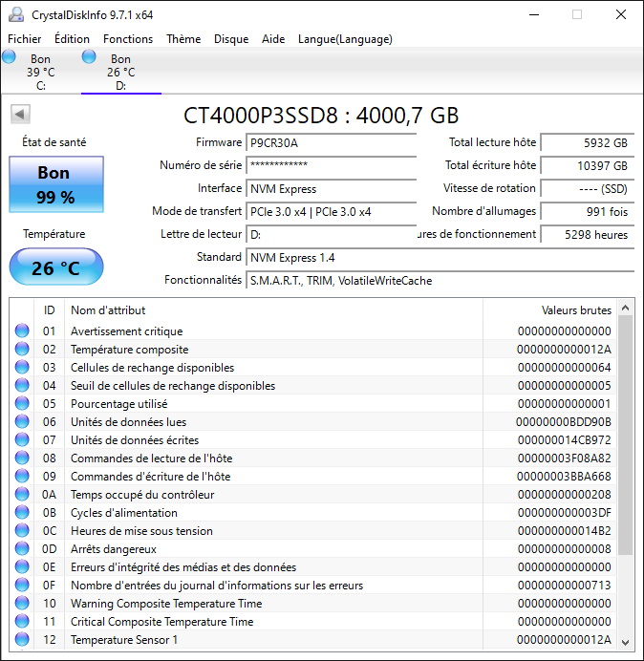Click the Valeurs brutes column header
The height and width of the screenshot is (661, 644).
(550, 310)
